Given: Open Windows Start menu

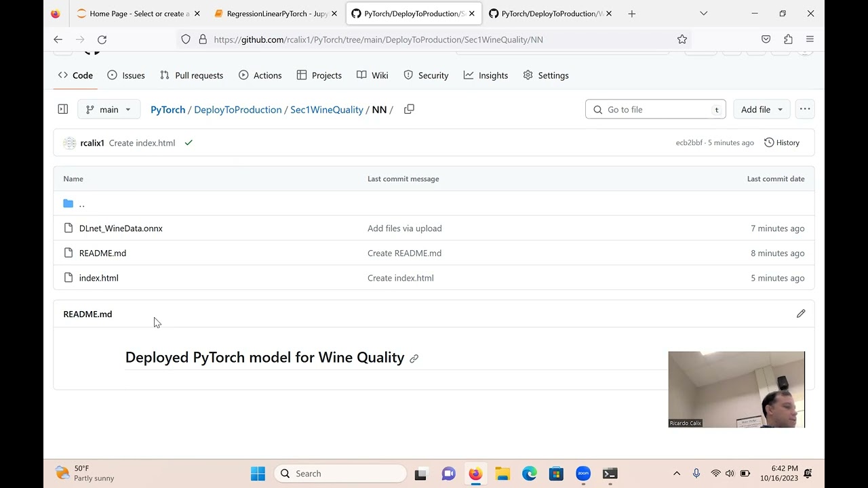Looking at the screenshot, I should [x=258, y=474].
